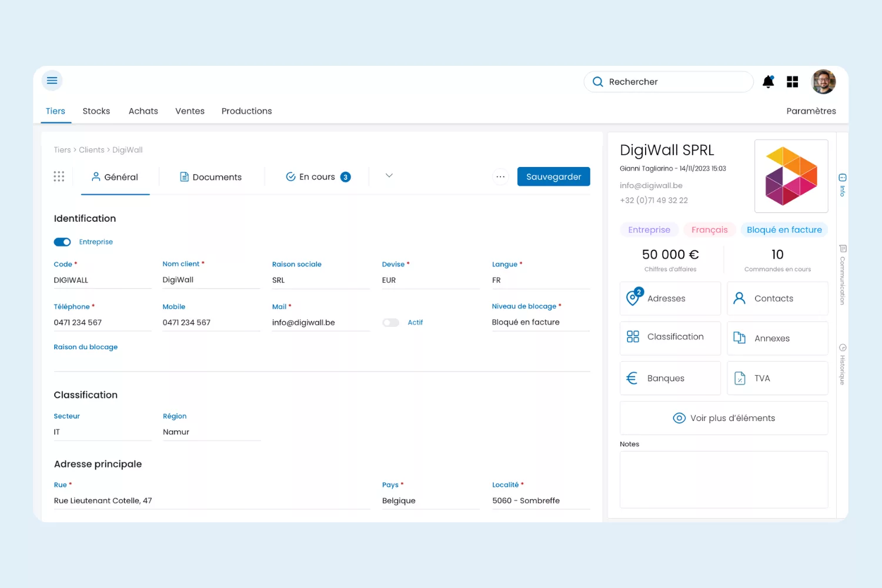Viewport: 882px width, 588px height.
Task: Open the Annexes documents icon
Action: pos(739,338)
